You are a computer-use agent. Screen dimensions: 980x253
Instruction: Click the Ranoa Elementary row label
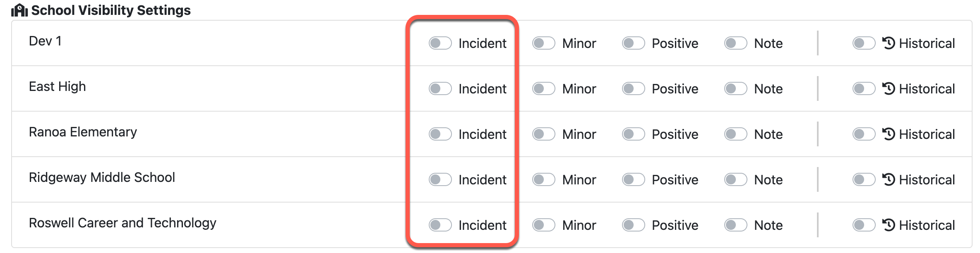[83, 132]
